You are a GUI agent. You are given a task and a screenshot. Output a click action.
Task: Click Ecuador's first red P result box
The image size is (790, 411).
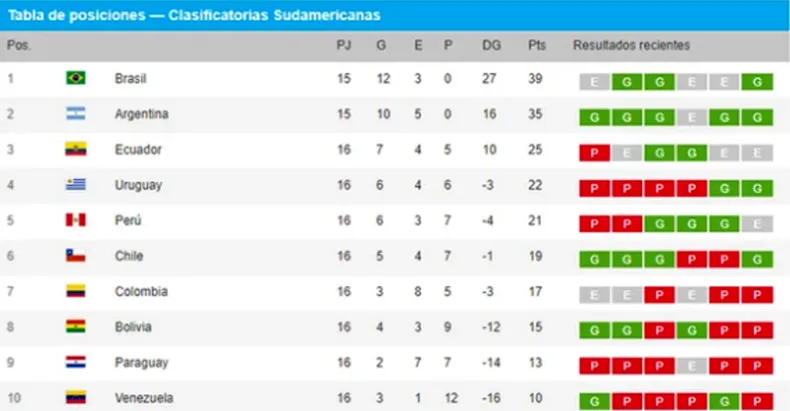pyautogui.click(x=595, y=153)
